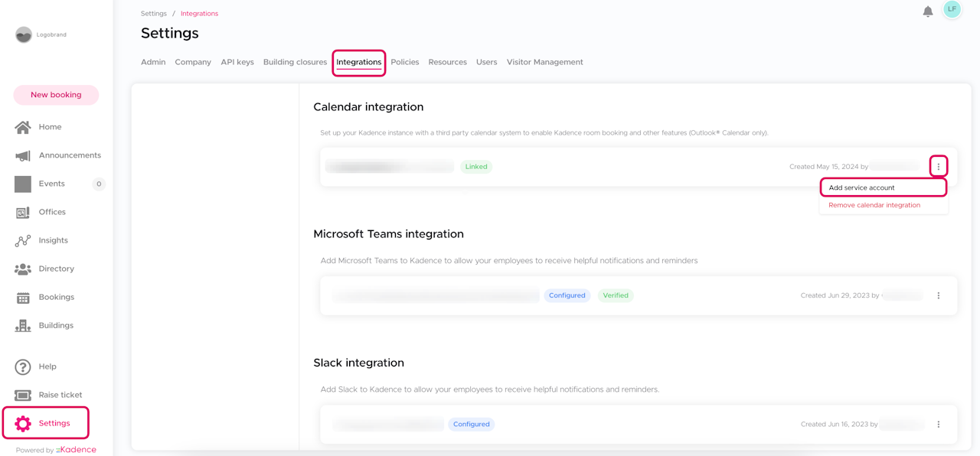Open Announcements megaphone icon
Image resolution: width=980 pixels, height=456 pixels.
pos(23,155)
